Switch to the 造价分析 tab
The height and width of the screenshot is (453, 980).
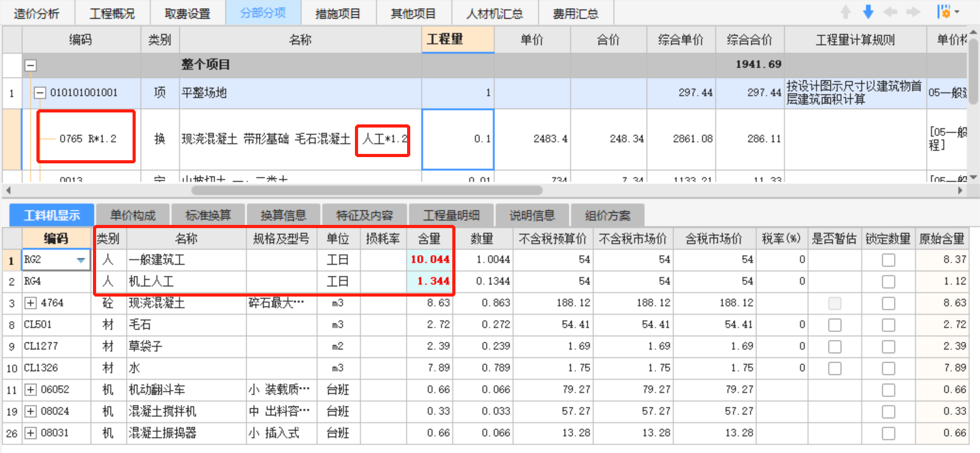pyautogui.click(x=38, y=12)
